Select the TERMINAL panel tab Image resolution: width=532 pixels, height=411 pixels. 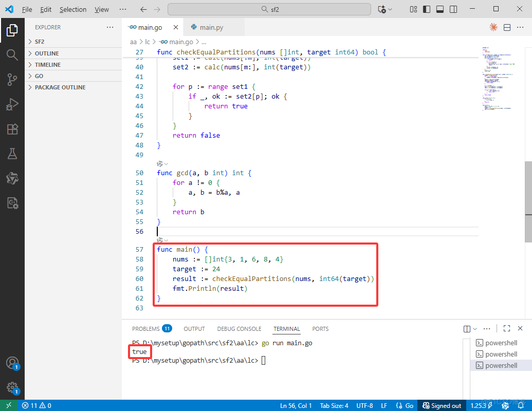287,329
